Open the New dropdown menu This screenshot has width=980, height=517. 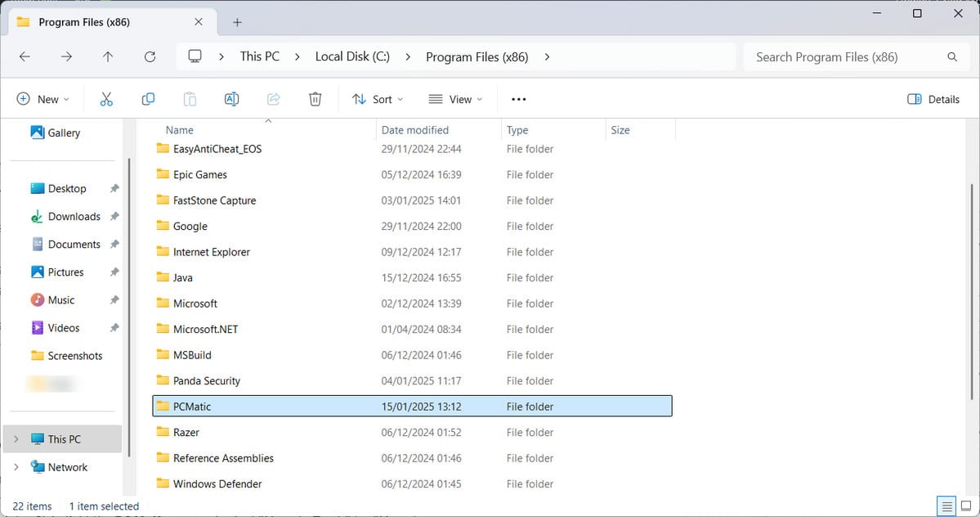pyautogui.click(x=43, y=99)
